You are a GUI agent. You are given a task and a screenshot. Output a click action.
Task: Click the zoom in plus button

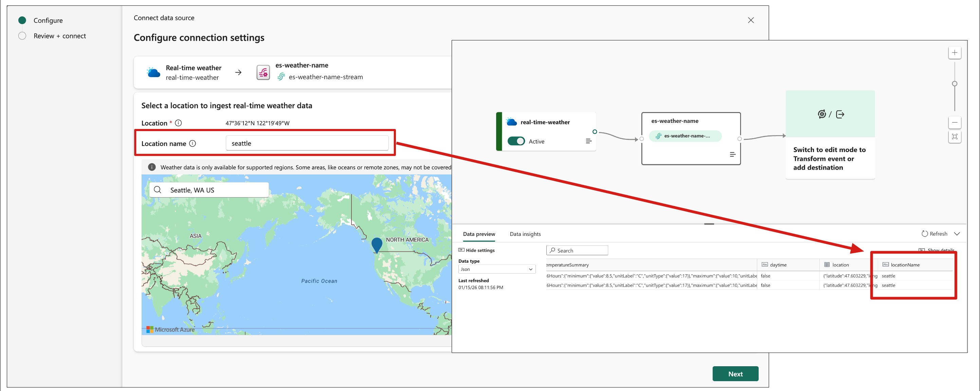click(954, 53)
